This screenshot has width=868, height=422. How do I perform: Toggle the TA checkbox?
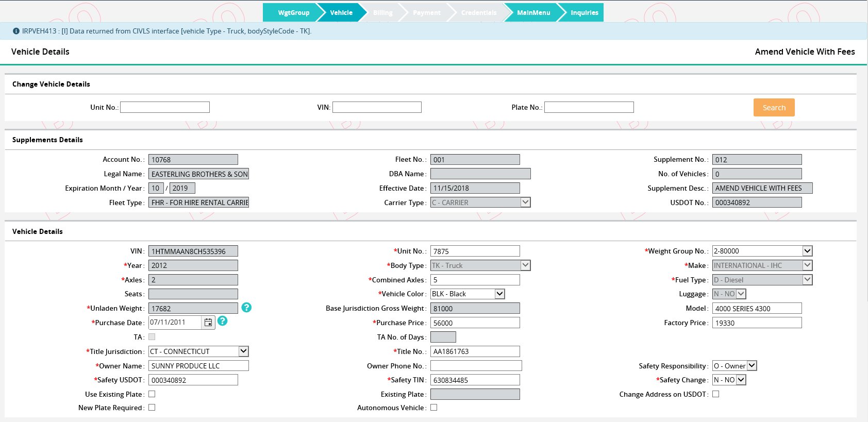click(152, 337)
